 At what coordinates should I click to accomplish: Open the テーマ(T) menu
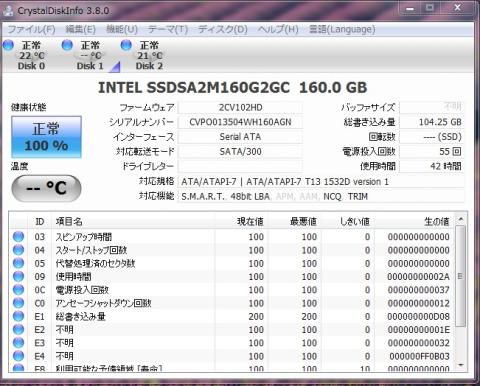(x=168, y=29)
